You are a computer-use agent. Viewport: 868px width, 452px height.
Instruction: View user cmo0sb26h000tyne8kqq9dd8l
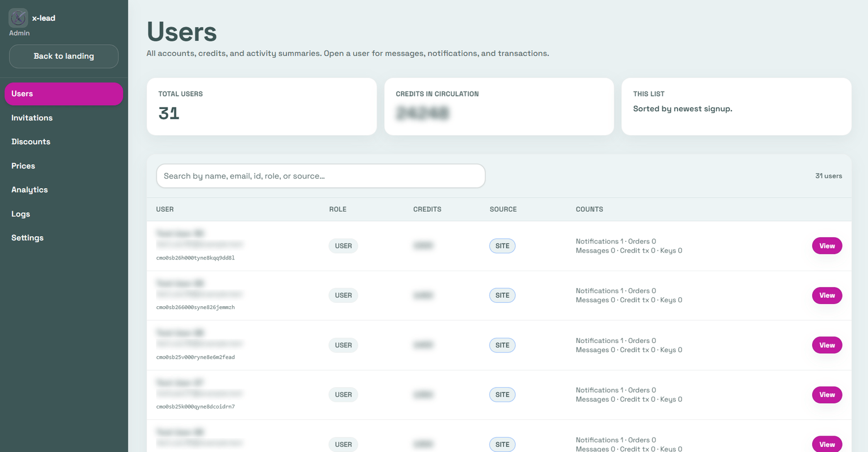(x=827, y=246)
